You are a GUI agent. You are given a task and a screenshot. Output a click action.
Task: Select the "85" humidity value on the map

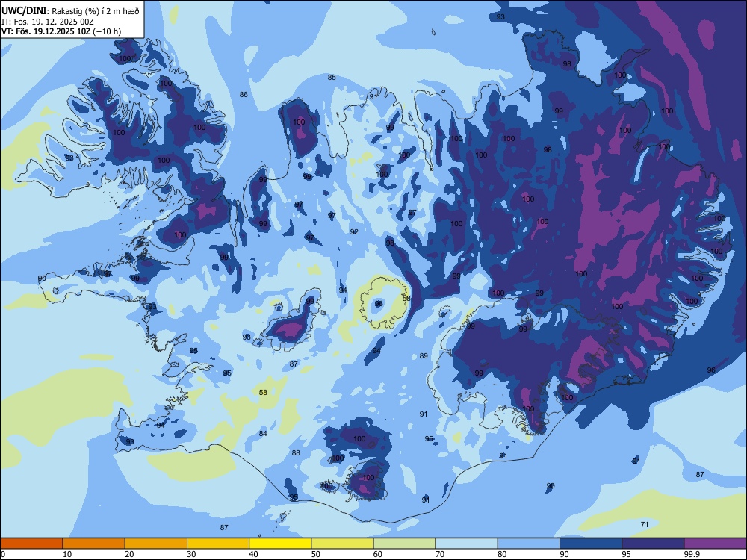332,77
